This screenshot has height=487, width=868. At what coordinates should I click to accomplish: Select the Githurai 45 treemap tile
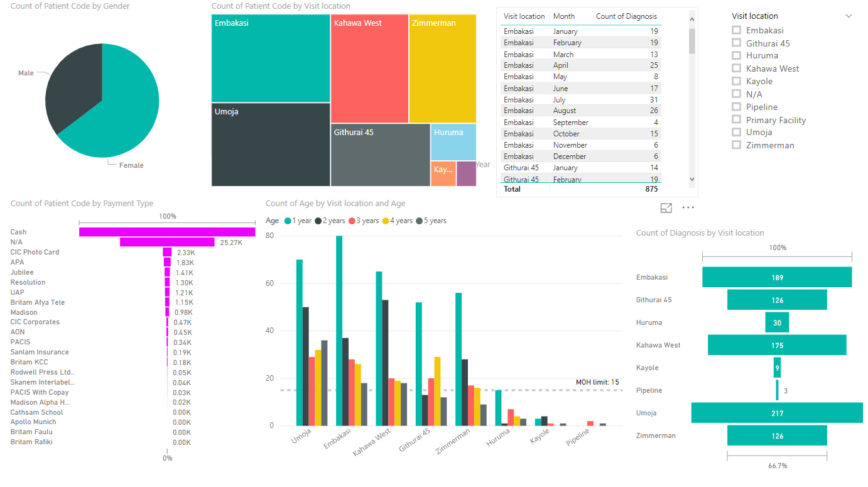[381, 155]
